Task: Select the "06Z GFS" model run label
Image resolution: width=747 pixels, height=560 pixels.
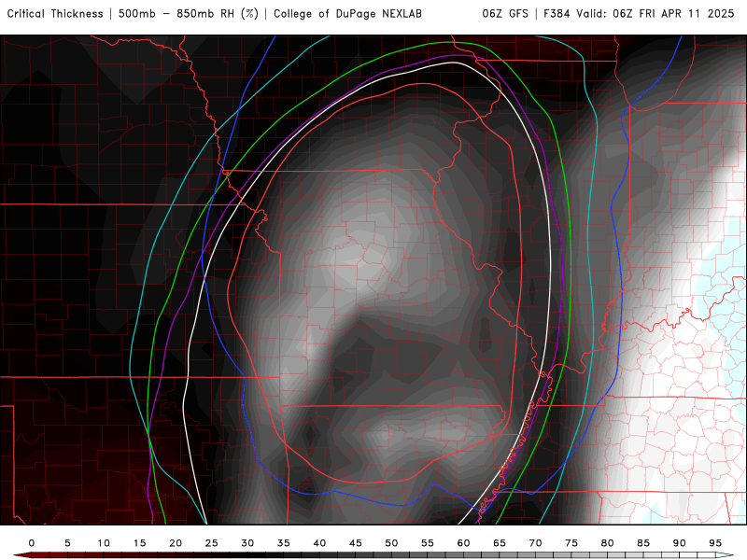Action: (505, 14)
